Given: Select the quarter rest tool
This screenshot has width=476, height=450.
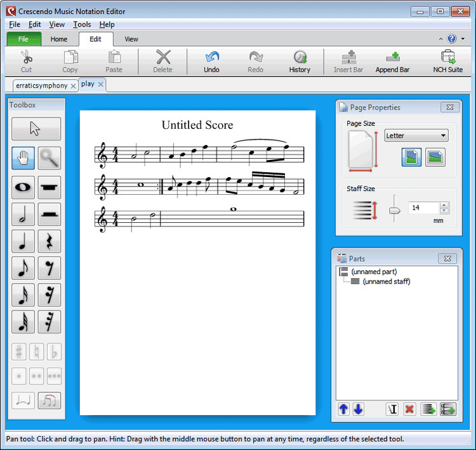Looking at the screenshot, I should coord(49,241).
